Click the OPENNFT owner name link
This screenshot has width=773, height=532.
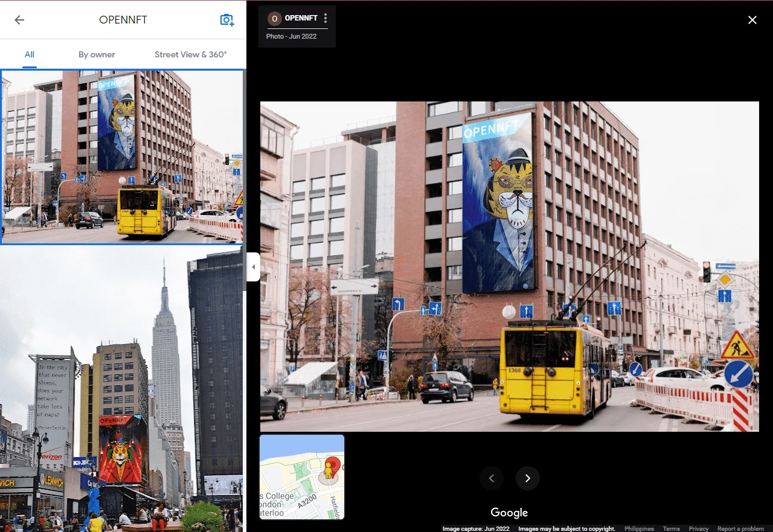coord(301,18)
